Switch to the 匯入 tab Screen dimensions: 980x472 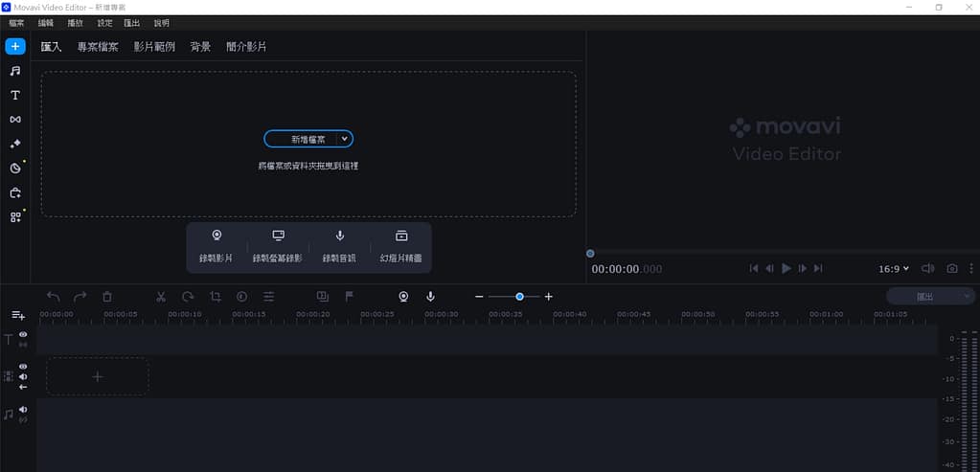[x=51, y=47]
